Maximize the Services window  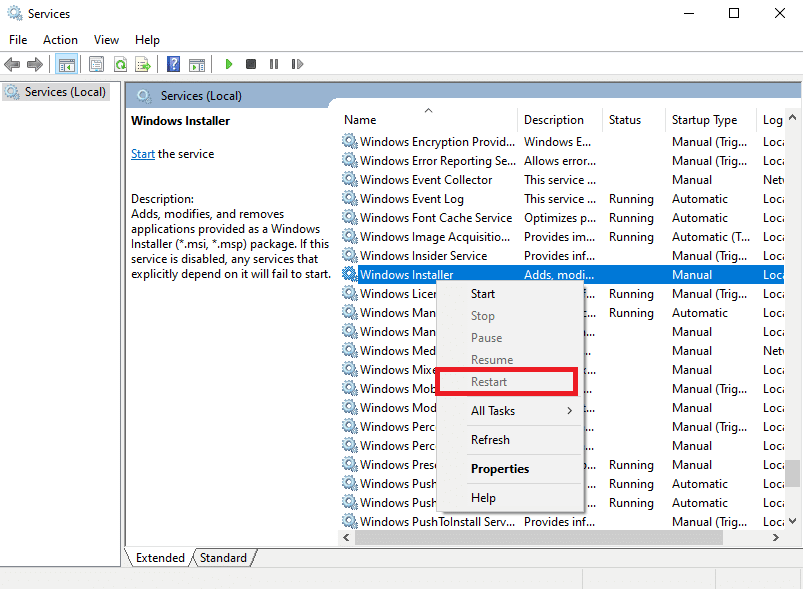point(734,13)
